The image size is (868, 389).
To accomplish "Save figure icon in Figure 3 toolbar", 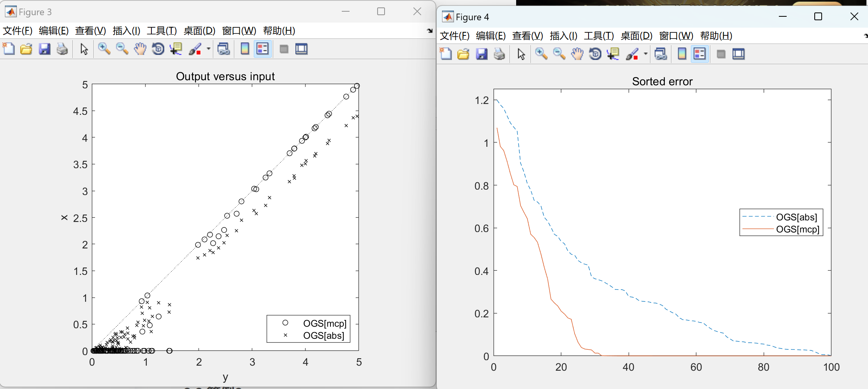I will (44, 49).
